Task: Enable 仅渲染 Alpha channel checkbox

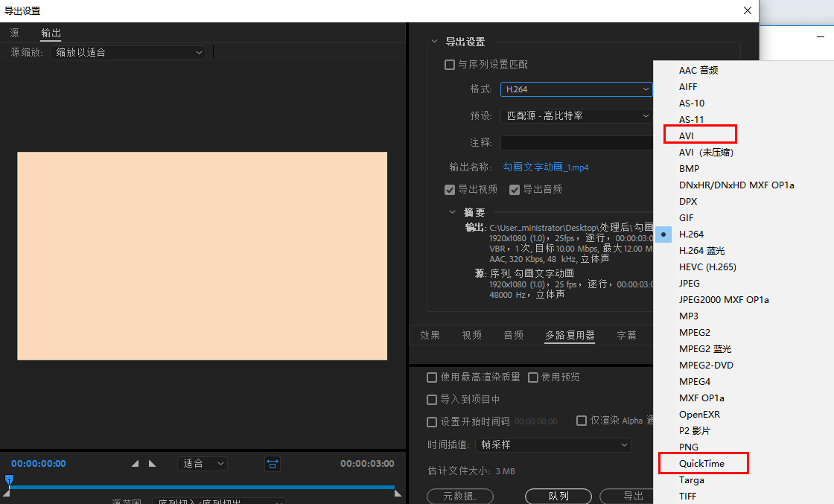Action: click(x=582, y=421)
